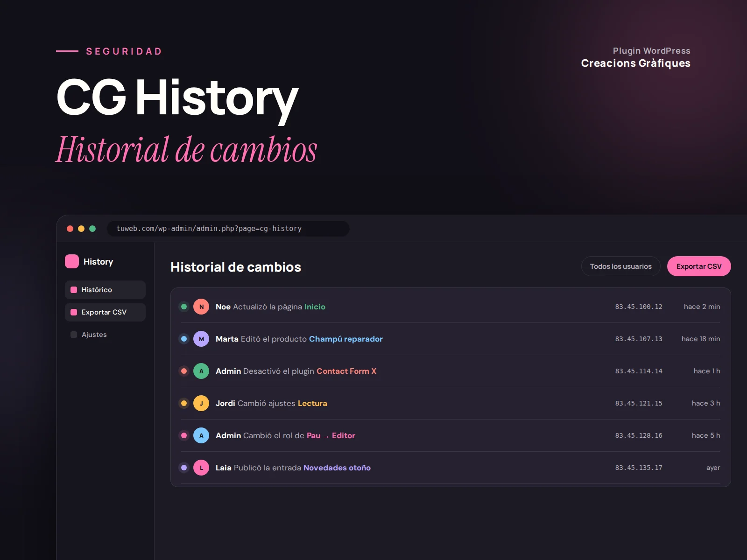Image resolution: width=747 pixels, height=560 pixels.
Task: Click the "hace 2 min" timestamp
Action: pyautogui.click(x=702, y=307)
